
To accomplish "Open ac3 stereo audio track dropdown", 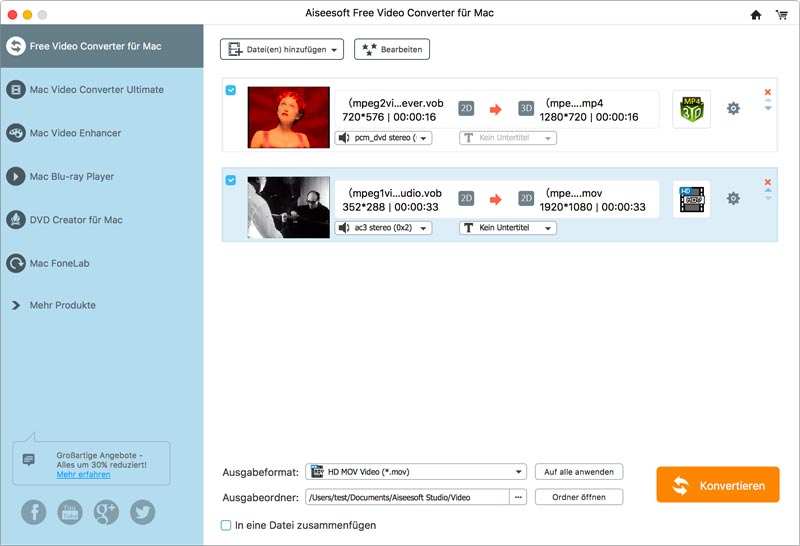I will 383,228.
